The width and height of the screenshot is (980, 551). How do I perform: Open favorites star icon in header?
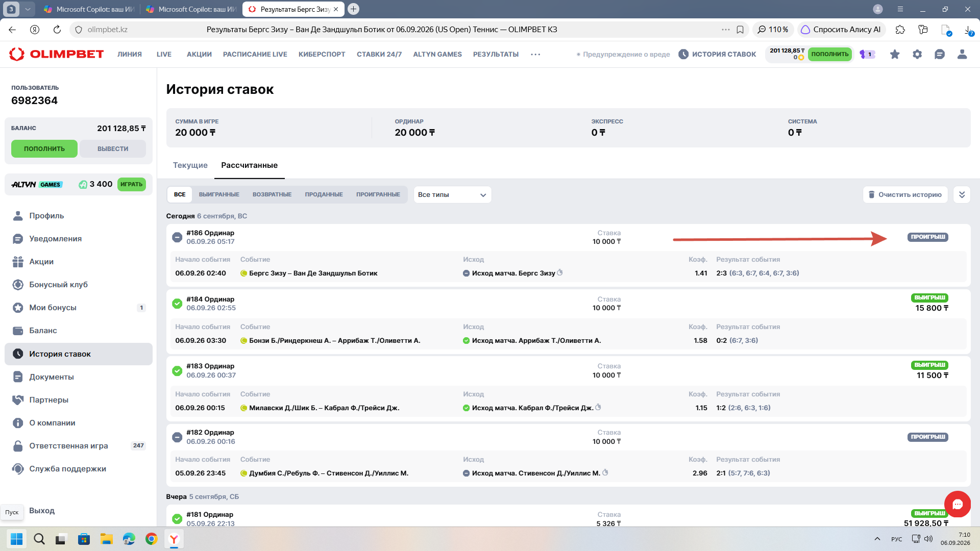point(895,54)
